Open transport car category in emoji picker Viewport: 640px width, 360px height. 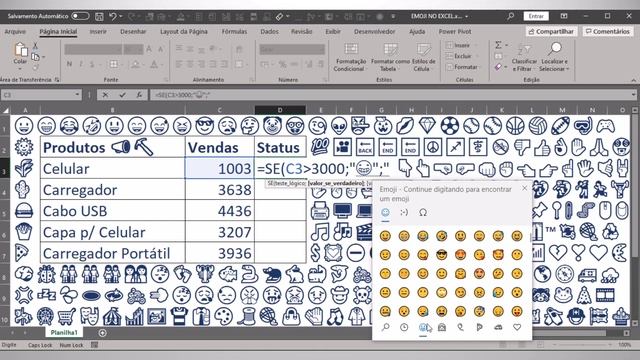(x=498, y=327)
